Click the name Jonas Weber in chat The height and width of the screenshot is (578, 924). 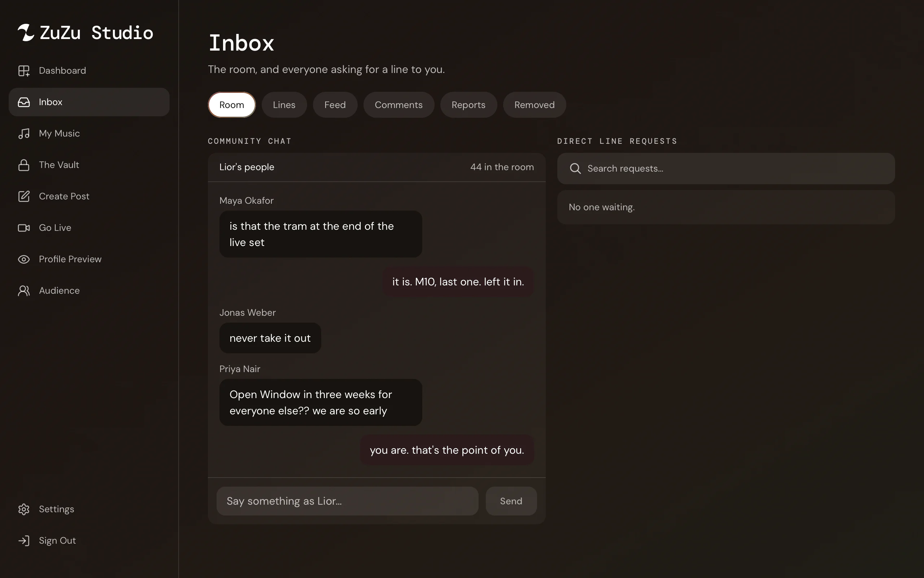pos(247,313)
